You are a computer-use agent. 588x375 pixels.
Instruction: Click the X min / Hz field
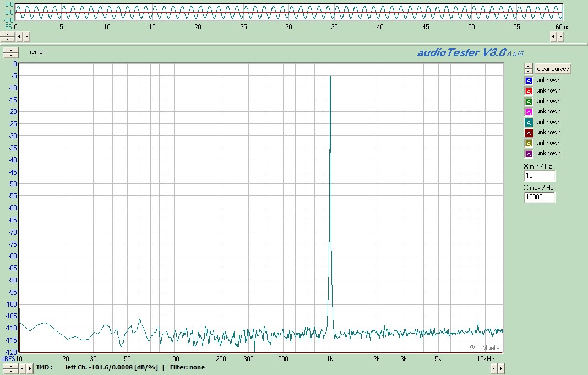(x=540, y=176)
